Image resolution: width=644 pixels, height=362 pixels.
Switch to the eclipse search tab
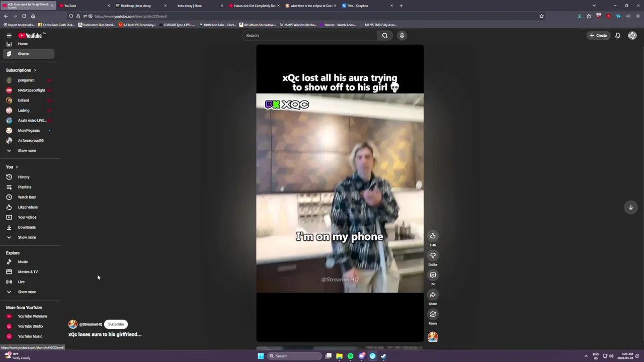(310, 6)
